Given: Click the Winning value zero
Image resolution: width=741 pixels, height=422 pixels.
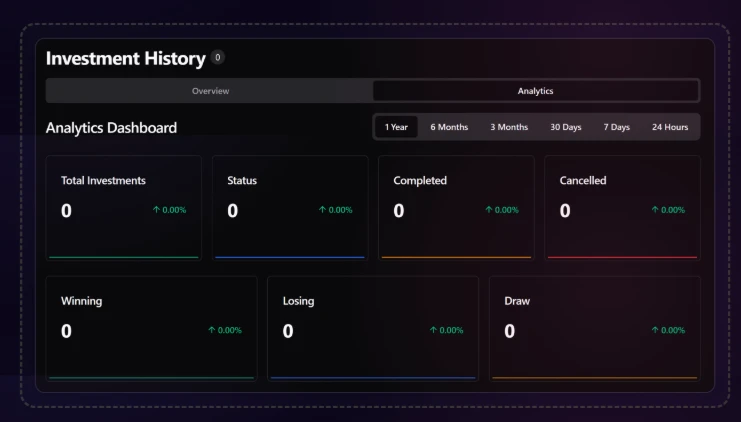Looking at the screenshot, I should 66,331.
